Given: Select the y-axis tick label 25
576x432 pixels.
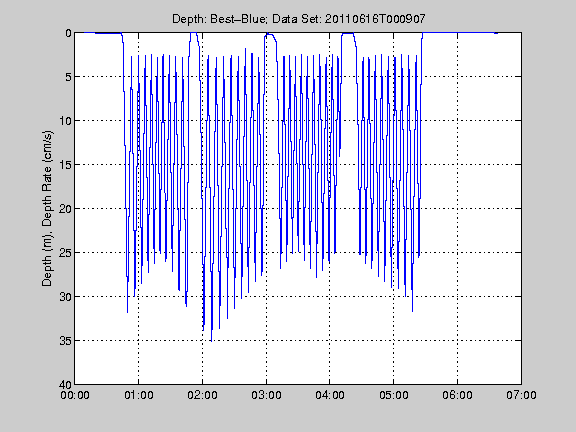Looking at the screenshot, I should coord(65,253).
